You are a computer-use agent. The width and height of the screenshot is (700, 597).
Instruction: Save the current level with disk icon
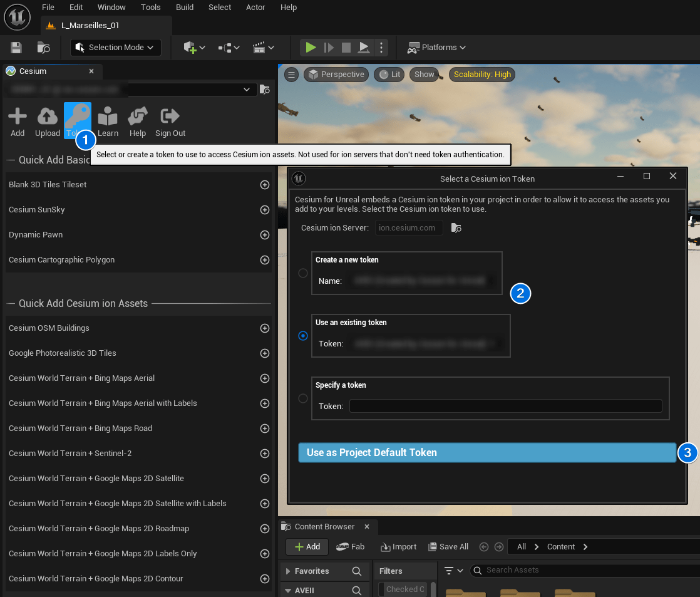(16, 48)
